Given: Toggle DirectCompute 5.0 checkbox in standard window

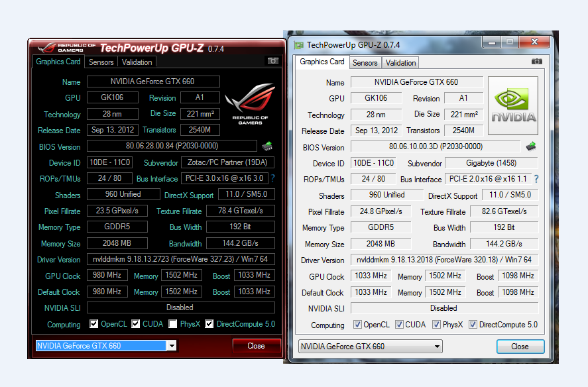Looking at the screenshot, I should click(473, 324).
